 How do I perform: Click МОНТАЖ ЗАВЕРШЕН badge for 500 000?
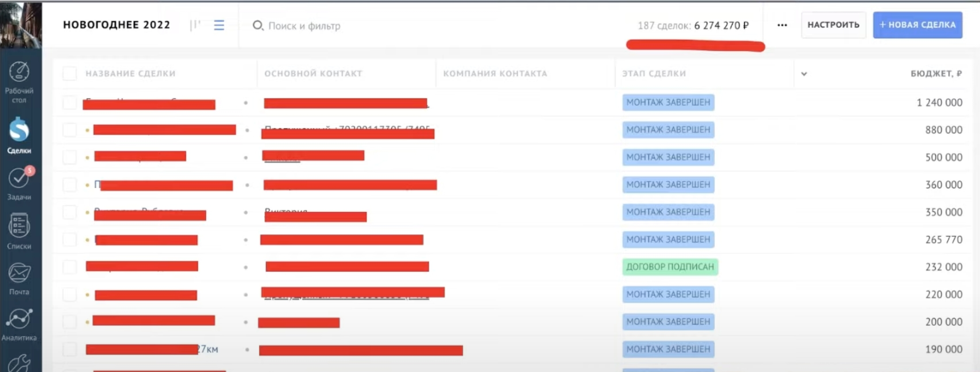coord(668,157)
